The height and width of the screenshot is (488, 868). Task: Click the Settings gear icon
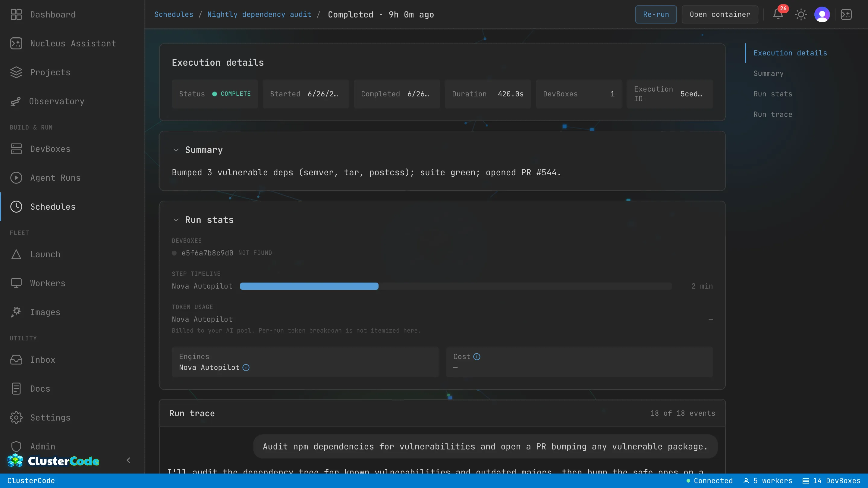click(16, 418)
